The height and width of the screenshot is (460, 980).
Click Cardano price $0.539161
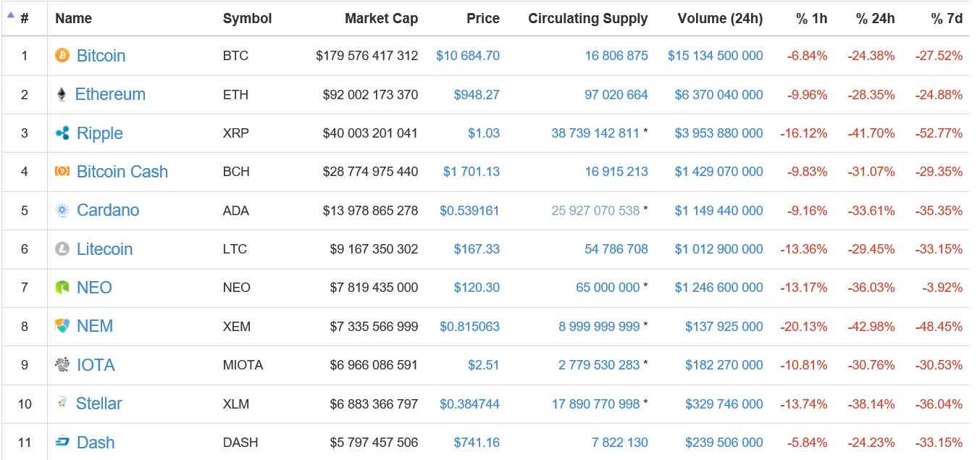(x=469, y=210)
